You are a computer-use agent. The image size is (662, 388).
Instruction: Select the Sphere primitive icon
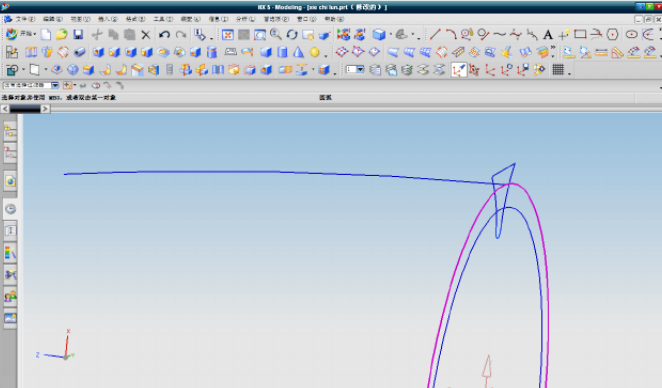(x=314, y=52)
